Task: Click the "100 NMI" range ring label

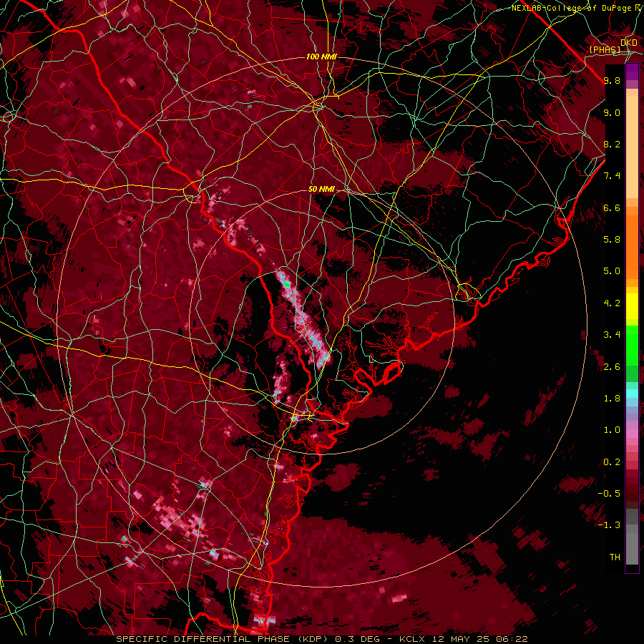Action: tap(321, 57)
